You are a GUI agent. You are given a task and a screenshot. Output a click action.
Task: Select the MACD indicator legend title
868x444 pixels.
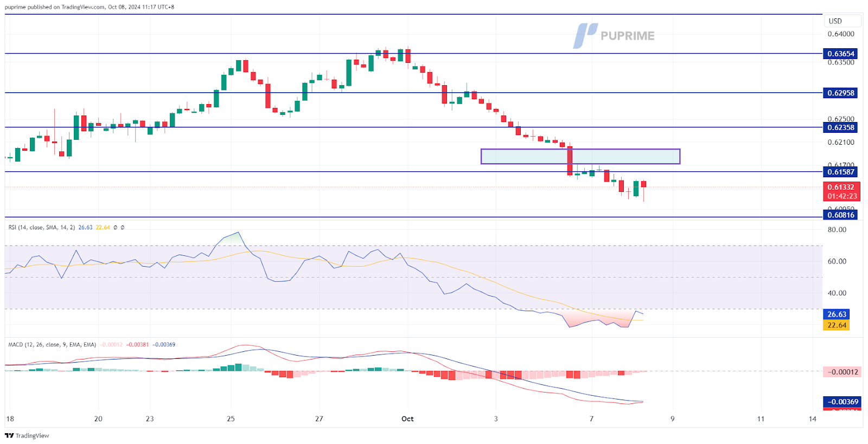pyautogui.click(x=52, y=345)
